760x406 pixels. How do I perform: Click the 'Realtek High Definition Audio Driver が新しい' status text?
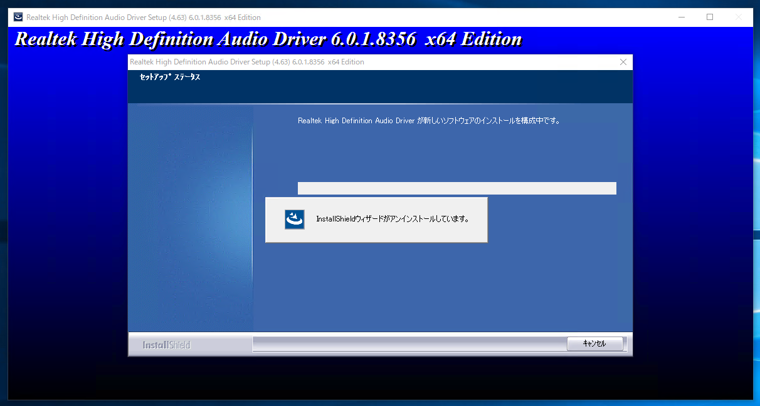[x=429, y=121]
